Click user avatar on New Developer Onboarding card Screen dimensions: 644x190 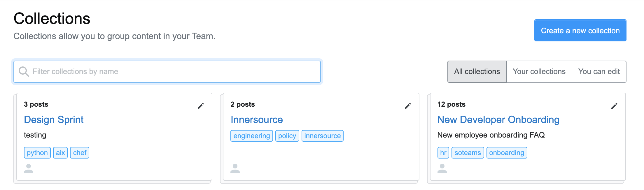442,168
